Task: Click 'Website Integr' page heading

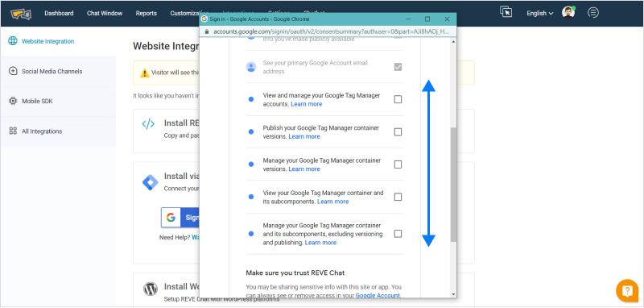Action: pos(166,46)
